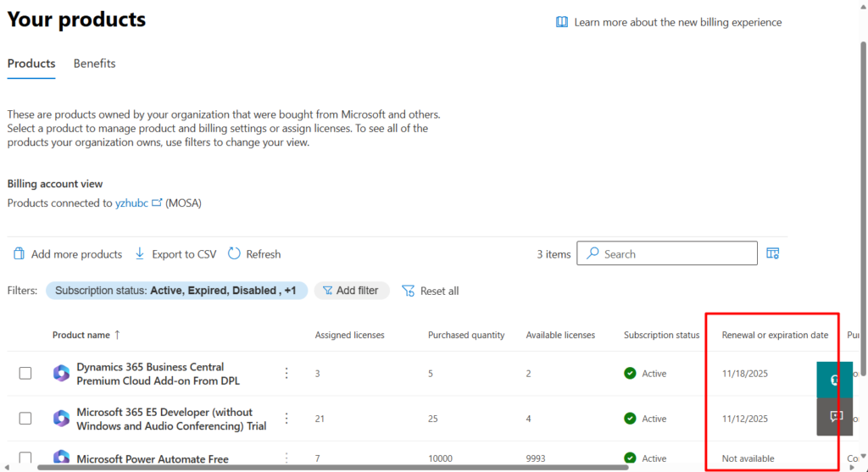868x472 pixels.
Task: Select the Products tab
Action: 31,64
